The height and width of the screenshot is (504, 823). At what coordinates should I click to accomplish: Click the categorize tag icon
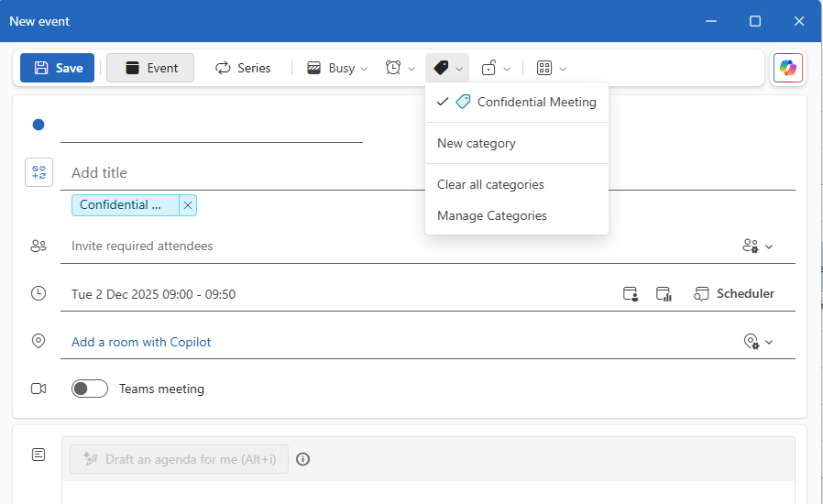(x=446, y=68)
